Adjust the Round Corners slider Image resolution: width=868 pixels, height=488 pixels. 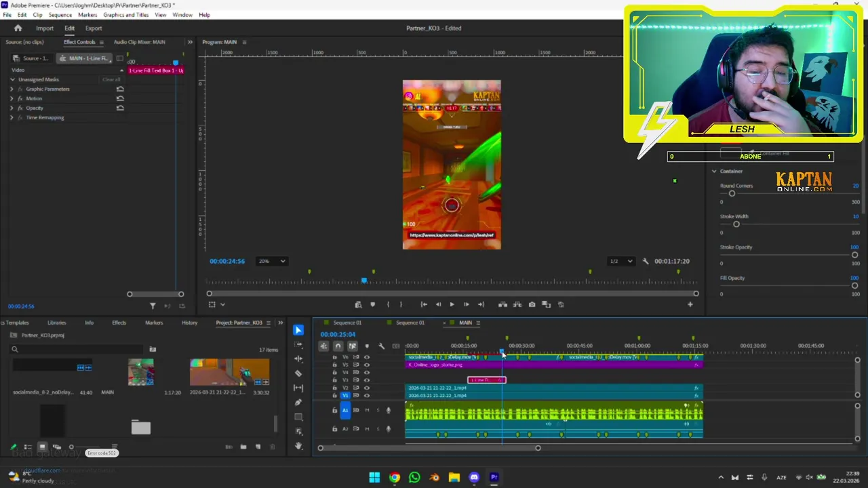tap(732, 194)
